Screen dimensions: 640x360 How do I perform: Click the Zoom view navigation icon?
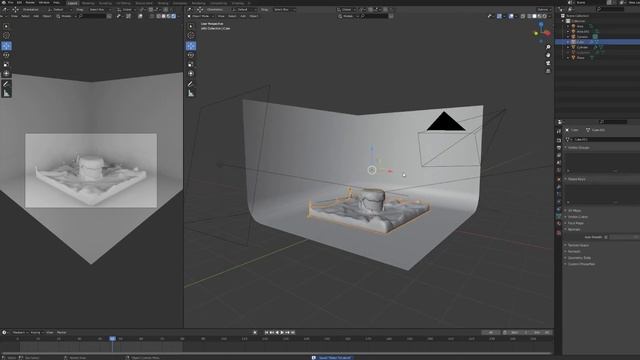(548, 47)
